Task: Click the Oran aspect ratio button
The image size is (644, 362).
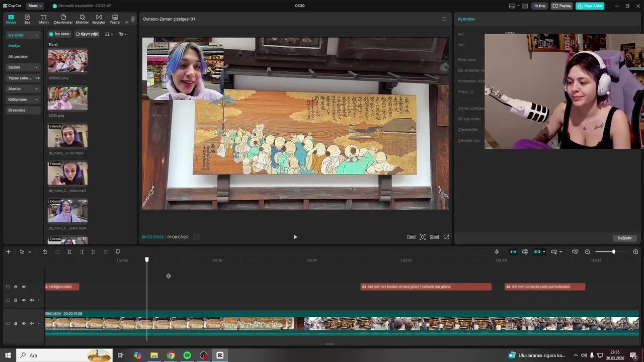Action: (x=434, y=237)
